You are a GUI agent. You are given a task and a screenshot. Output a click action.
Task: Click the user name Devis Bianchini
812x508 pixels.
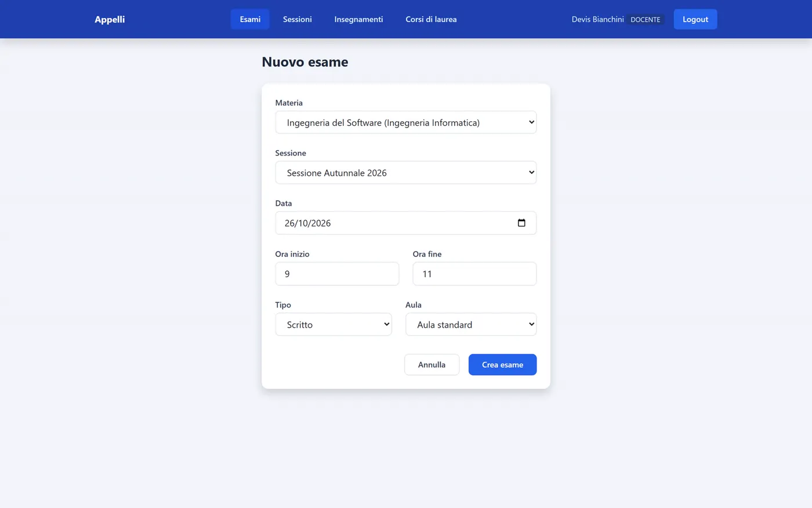pyautogui.click(x=598, y=20)
